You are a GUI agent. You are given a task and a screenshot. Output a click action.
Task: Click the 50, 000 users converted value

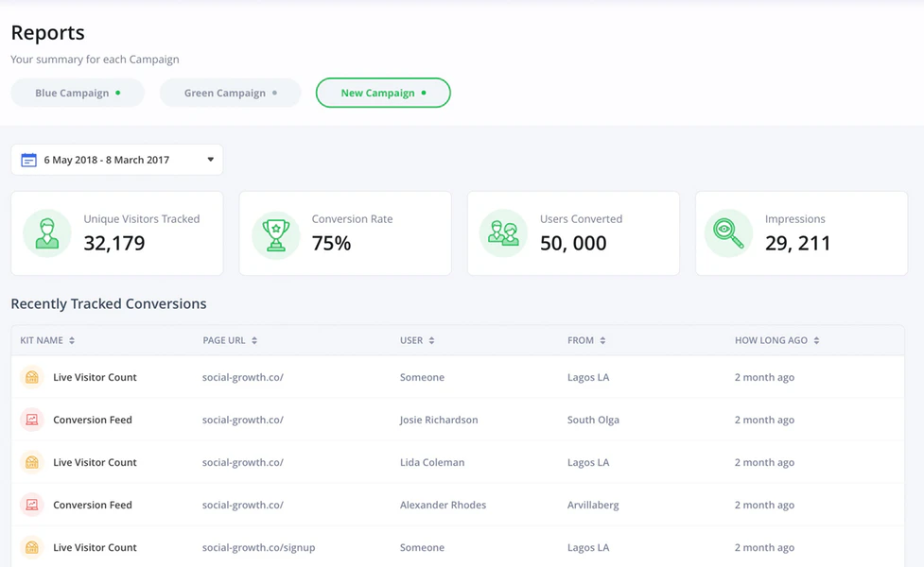(x=573, y=243)
